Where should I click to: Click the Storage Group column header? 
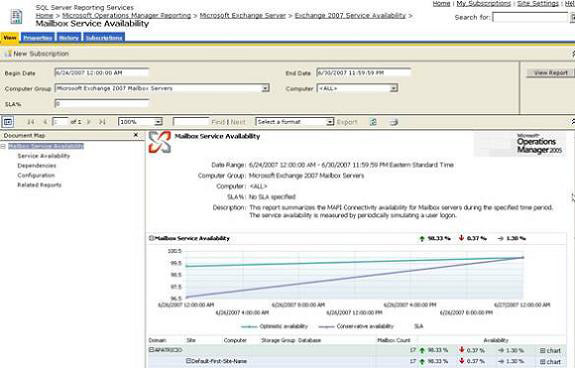point(278,340)
